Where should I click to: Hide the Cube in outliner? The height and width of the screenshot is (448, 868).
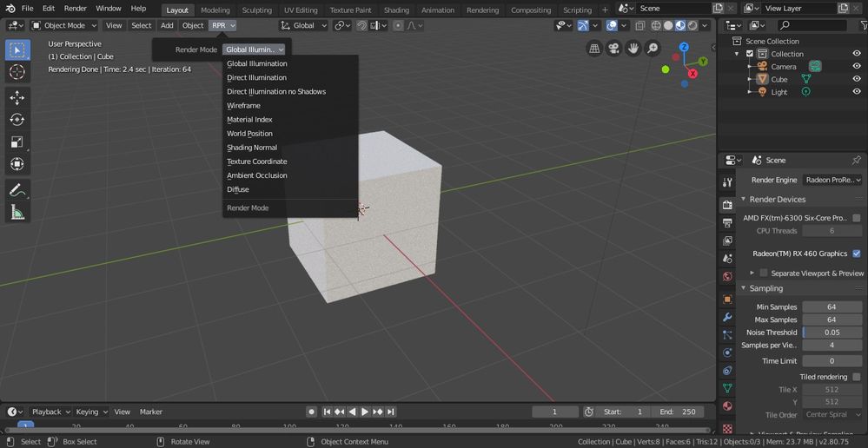pos(857,79)
